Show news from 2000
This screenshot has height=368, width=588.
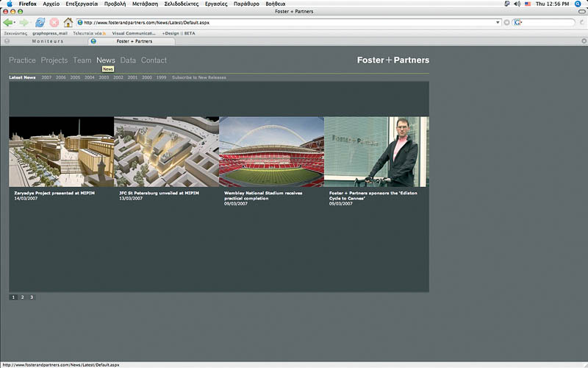point(147,77)
